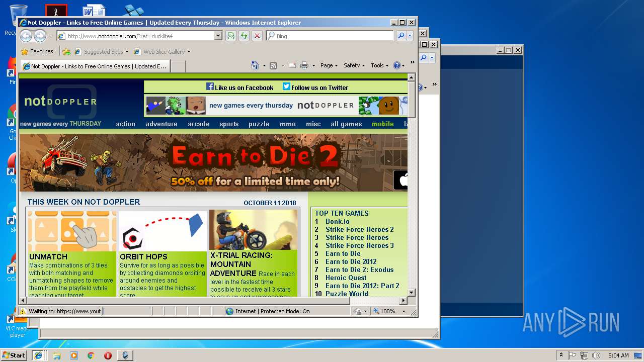This screenshot has height=362, width=644.
Task: Open Windows Explorer folder taskbar icon
Action: [57, 355]
